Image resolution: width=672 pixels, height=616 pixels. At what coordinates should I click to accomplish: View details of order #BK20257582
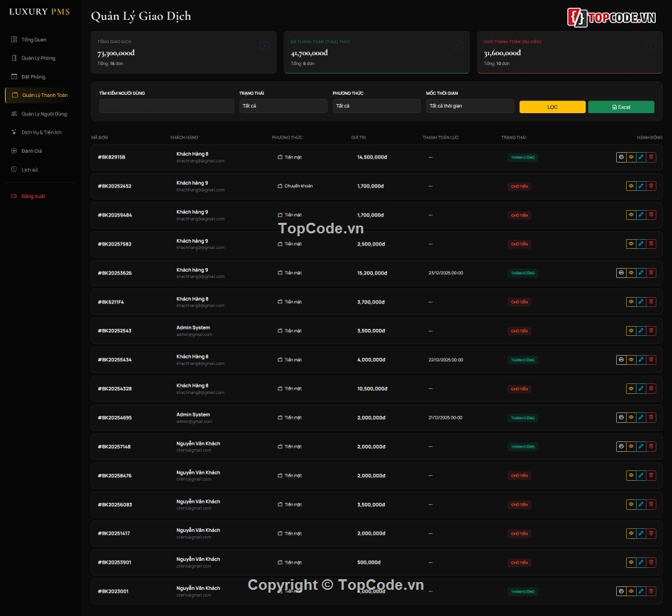[631, 244]
